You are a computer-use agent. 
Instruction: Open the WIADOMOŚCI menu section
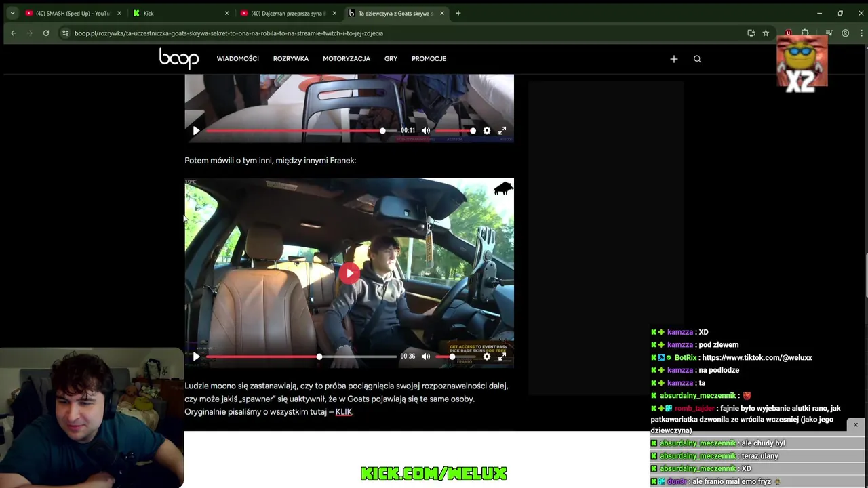pyautogui.click(x=237, y=59)
